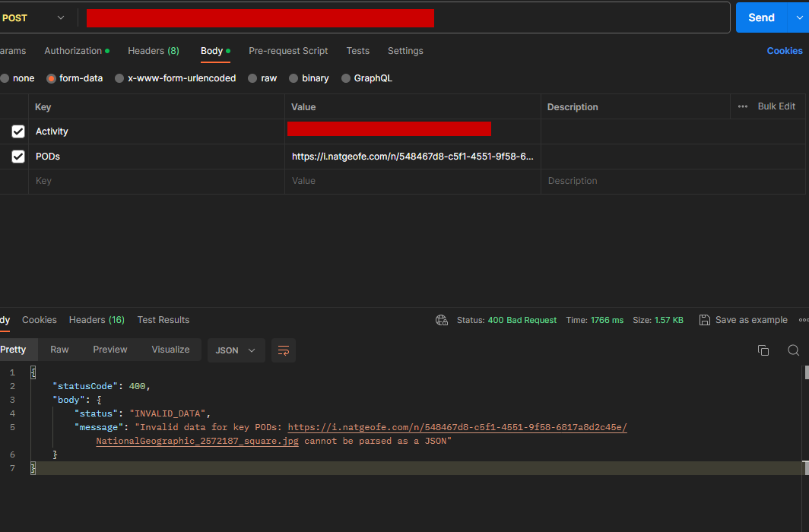
Task: Open the response pane more options dots
Action: 804,320
